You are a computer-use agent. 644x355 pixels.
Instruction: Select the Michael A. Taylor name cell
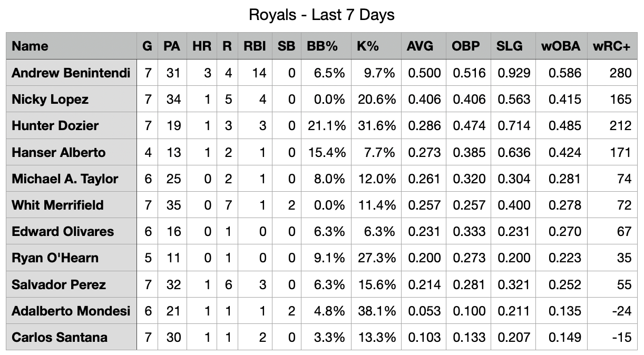(x=65, y=179)
